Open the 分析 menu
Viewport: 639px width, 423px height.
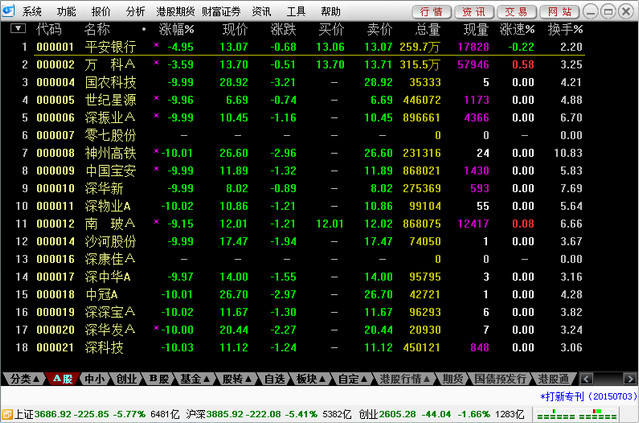click(135, 11)
